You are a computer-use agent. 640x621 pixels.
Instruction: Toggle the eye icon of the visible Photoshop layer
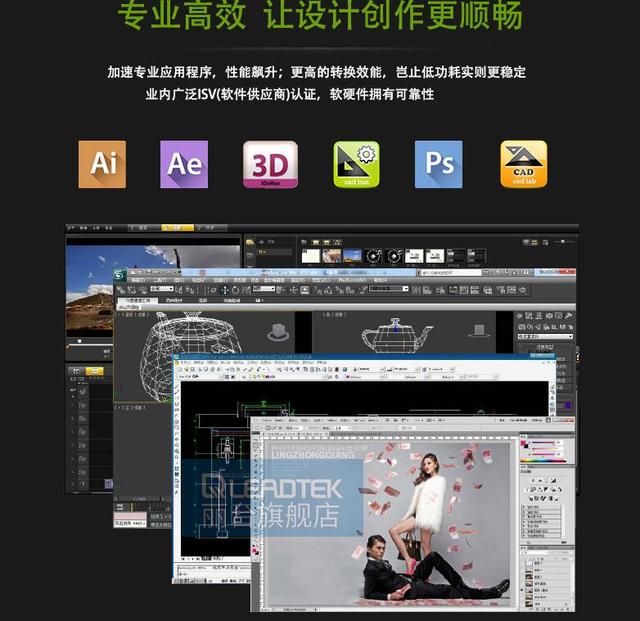click(523, 590)
